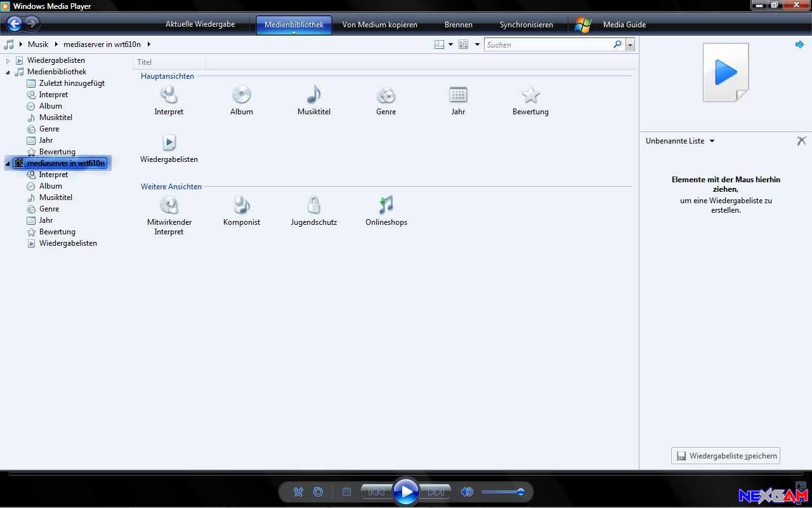Image resolution: width=812 pixels, height=508 pixels.
Task: Click the main play button
Action: coord(406,491)
